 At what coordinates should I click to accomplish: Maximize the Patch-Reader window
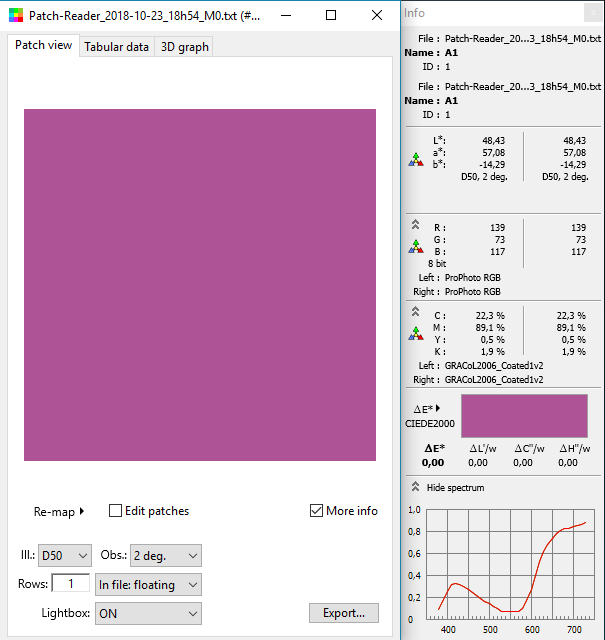click(x=331, y=16)
